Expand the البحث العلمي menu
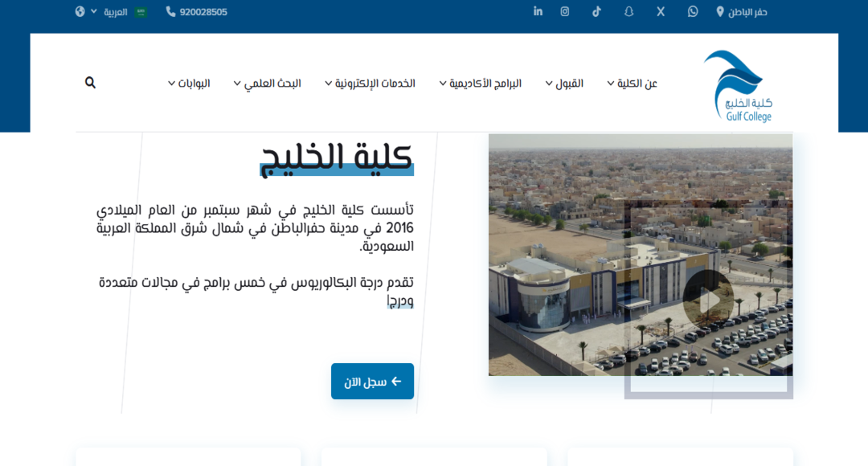The width and height of the screenshot is (868, 466). coord(268,83)
